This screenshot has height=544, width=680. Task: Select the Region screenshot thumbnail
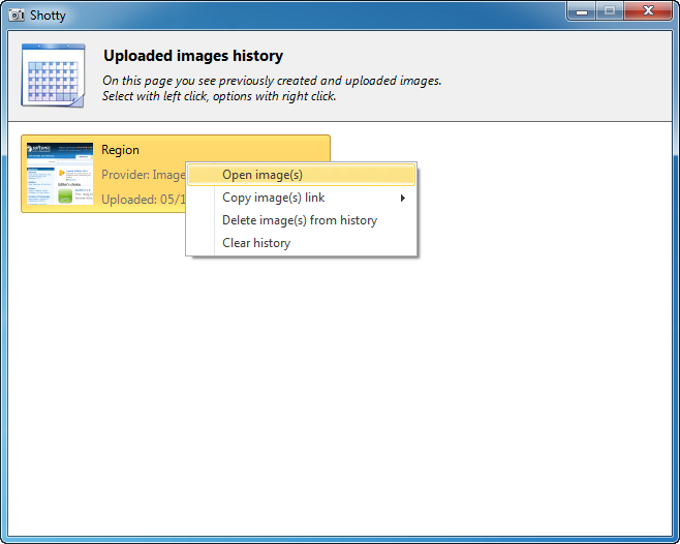click(60, 174)
